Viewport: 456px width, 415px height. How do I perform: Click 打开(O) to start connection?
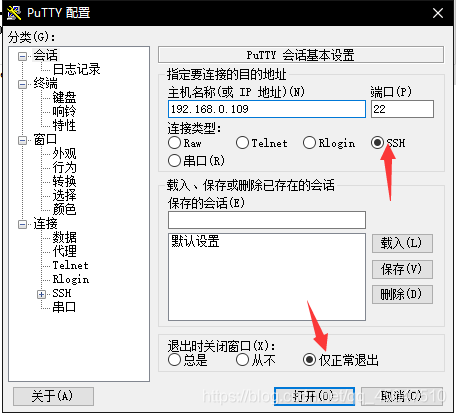pyautogui.click(x=314, y=396)
